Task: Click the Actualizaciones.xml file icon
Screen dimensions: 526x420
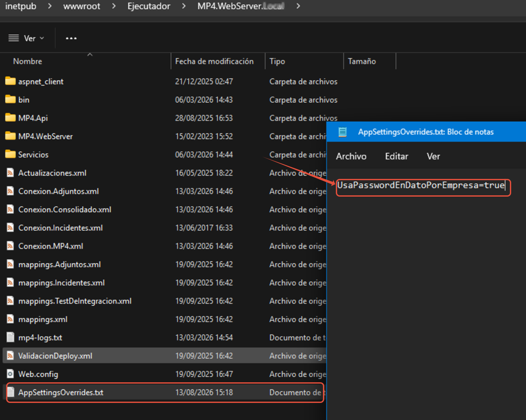Action: coord(10,173)
